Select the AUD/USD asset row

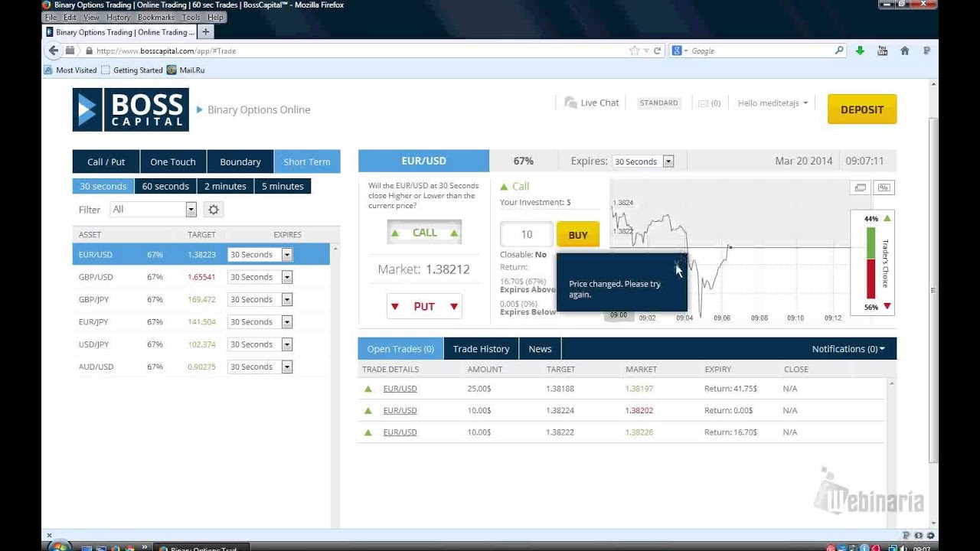[201, 367]
